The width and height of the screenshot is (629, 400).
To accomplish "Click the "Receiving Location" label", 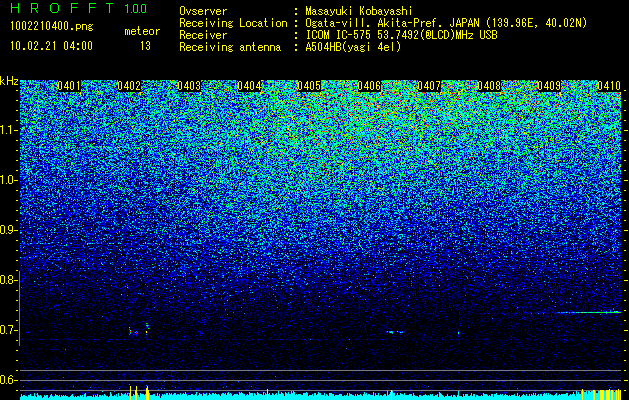I will tap(233, 23).
